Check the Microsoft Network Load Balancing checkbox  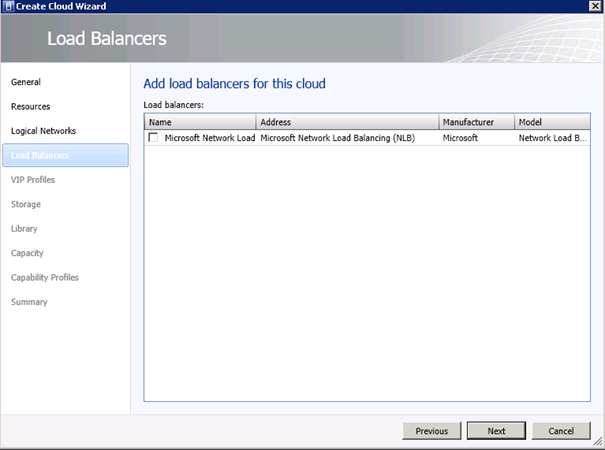(x=153, y=138)
